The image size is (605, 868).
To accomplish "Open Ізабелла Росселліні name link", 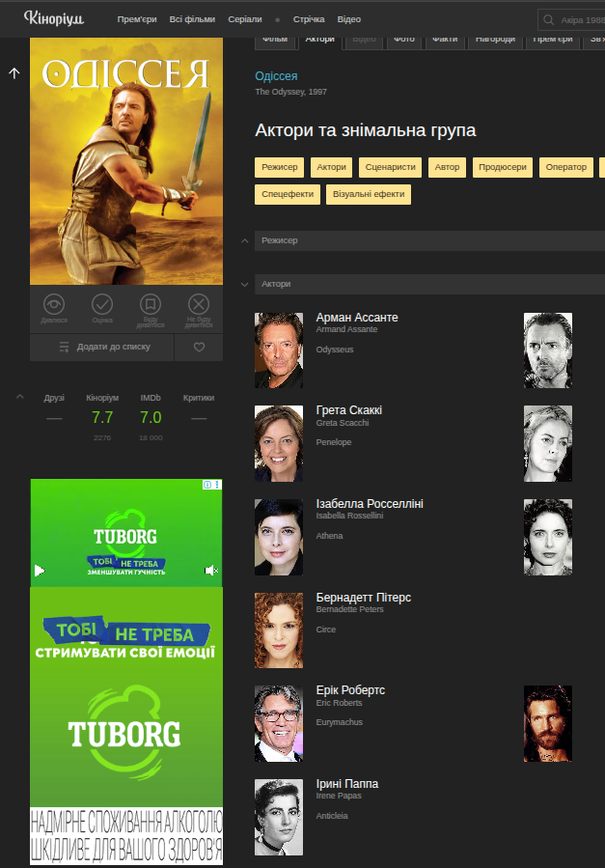I will (370, 504).
